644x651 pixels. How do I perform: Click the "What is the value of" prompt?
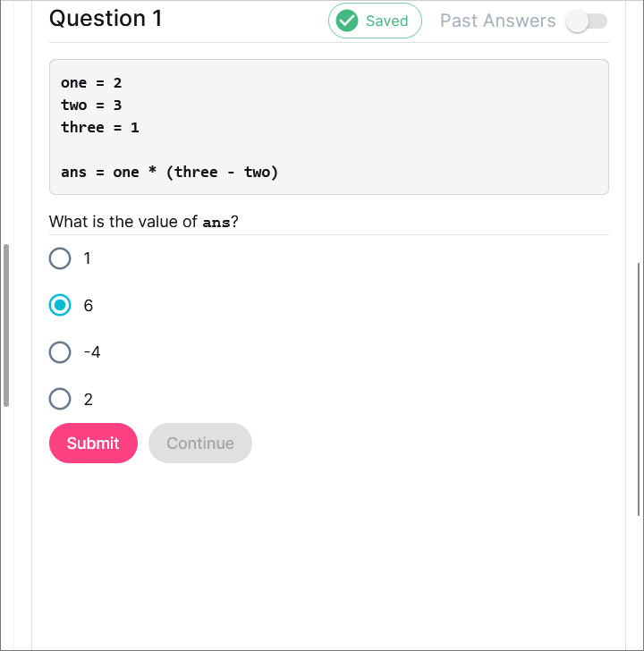point(123,222)
